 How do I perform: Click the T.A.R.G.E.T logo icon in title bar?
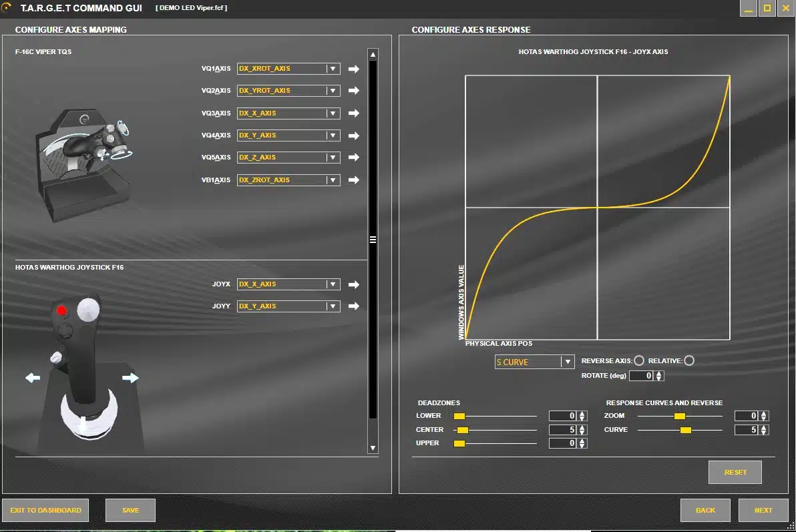(x=7, y=7)
